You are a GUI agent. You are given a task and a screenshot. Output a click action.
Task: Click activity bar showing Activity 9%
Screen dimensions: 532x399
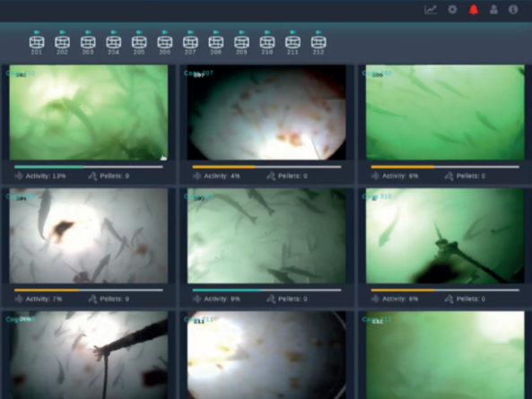tap(266, 291)
